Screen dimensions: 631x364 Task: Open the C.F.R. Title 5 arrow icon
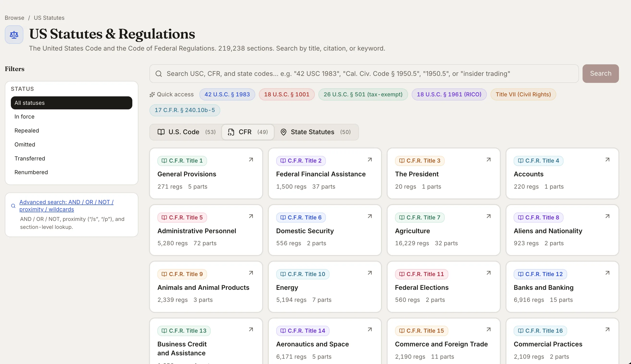pyautogui.click(x=251, y=216)
